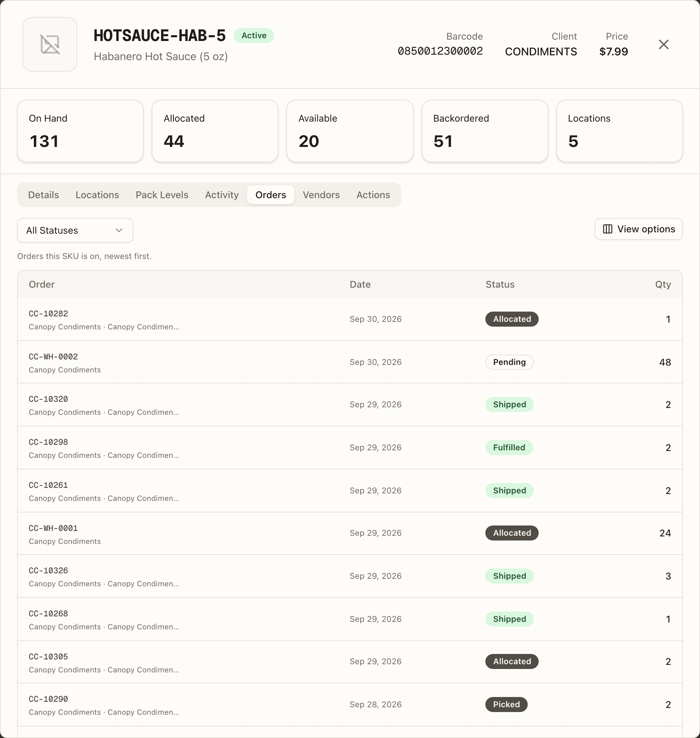Switch to the Locations tab
700x738 pixels.
click(97, 195)
